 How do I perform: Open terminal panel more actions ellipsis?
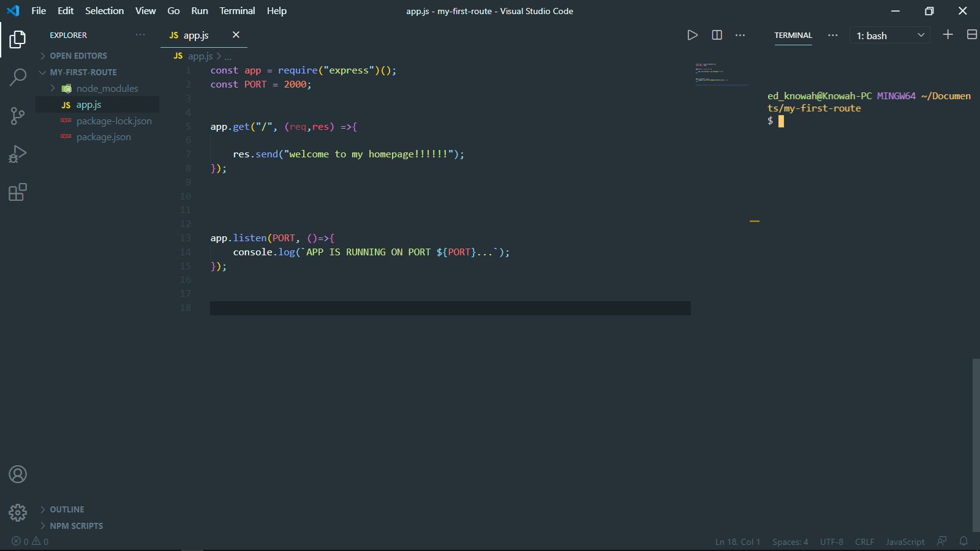833,35
